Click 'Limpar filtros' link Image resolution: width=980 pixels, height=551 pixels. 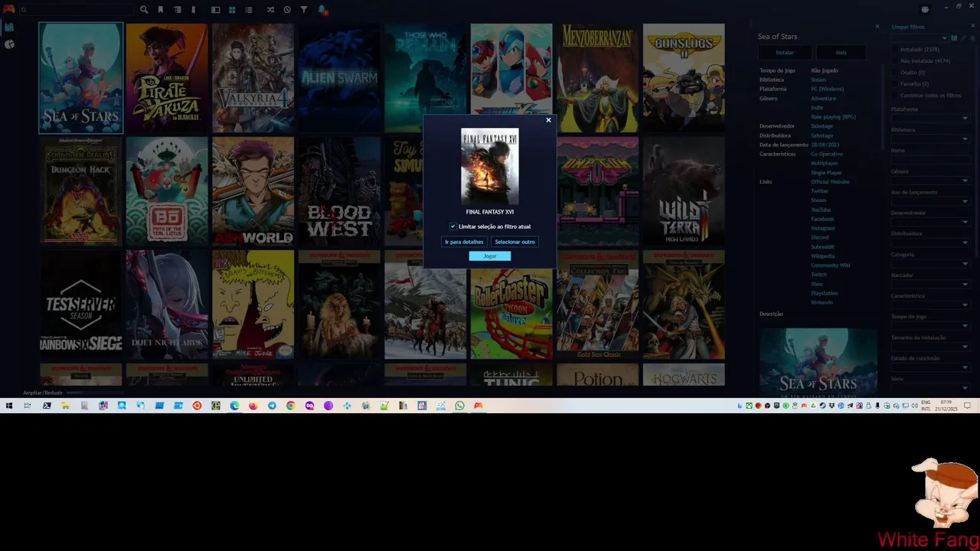(908, 27)
